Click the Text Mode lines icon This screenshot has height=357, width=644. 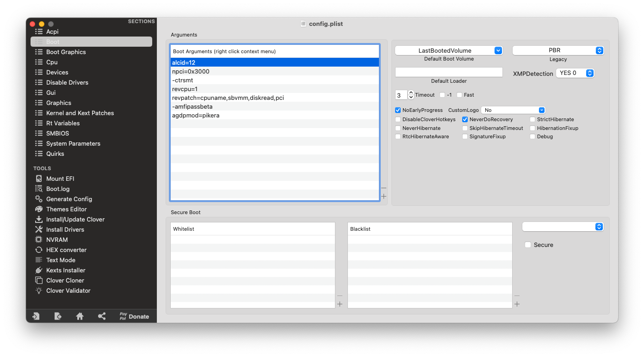coord(39,260)
